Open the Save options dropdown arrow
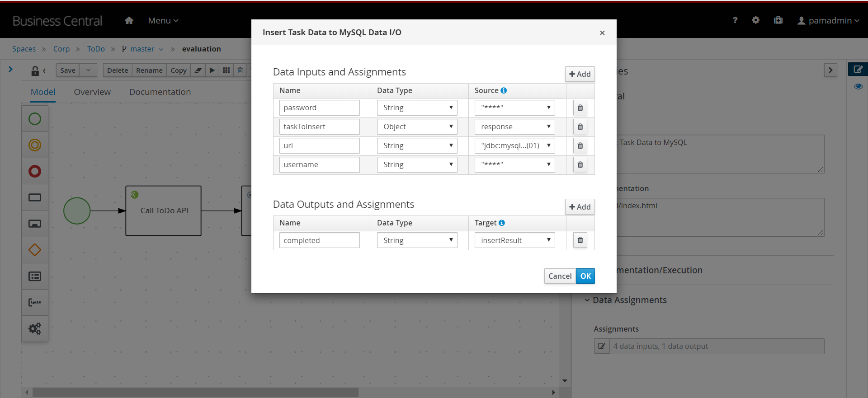Screen dimensions: 868x398 [88, 70]
